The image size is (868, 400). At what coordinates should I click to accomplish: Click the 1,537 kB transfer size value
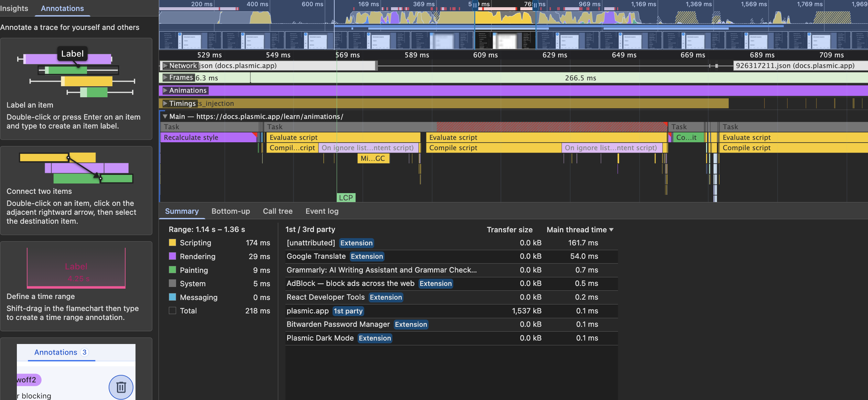pyautogui.click(x=527, y=311)
